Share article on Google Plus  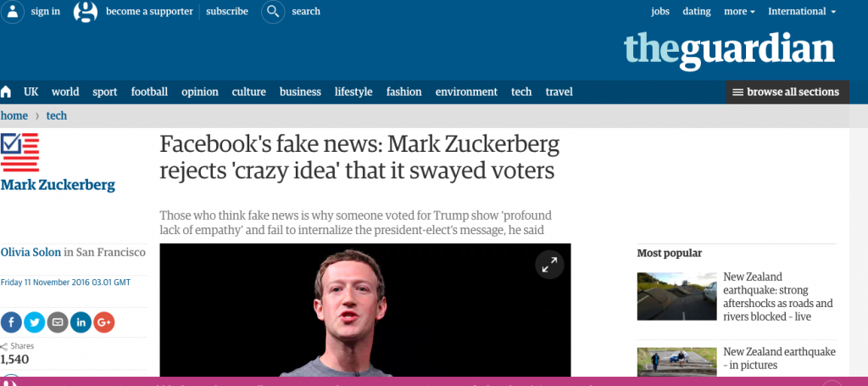coord(104,322)
